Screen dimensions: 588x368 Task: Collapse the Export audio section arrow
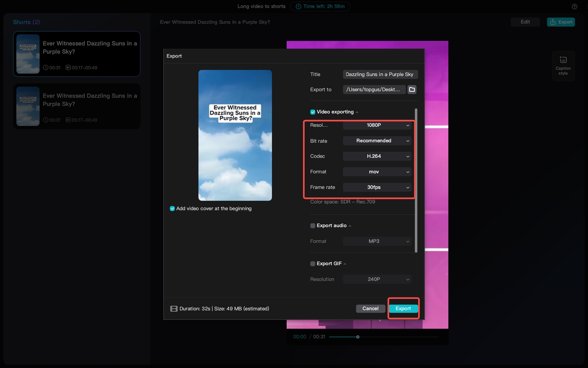[x=350, y=226]
